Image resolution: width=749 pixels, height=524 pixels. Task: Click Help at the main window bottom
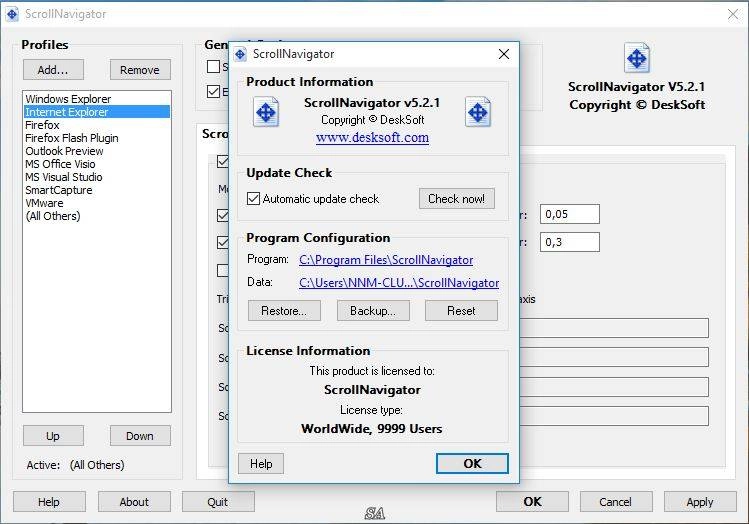(x=49, y=502)
